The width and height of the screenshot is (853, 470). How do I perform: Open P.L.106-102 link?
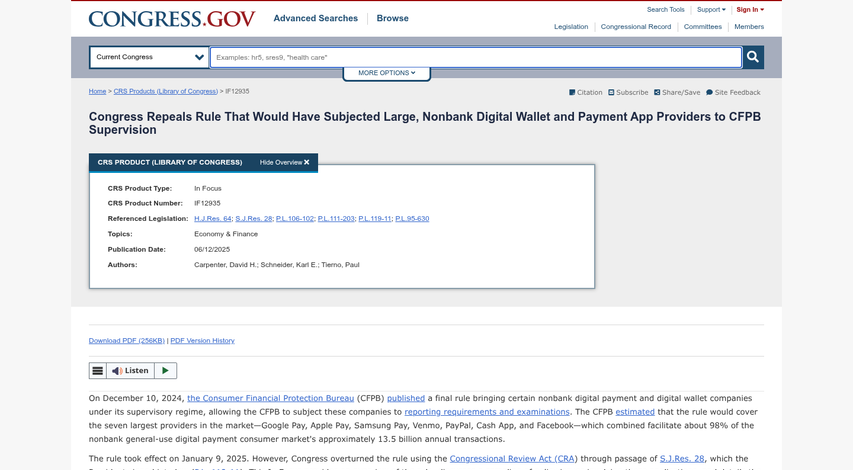click(295, 219)
